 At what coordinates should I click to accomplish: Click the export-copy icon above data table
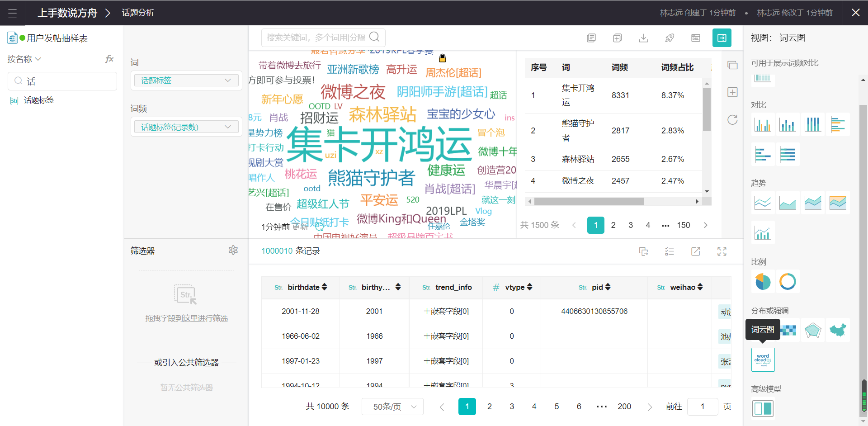644,251
